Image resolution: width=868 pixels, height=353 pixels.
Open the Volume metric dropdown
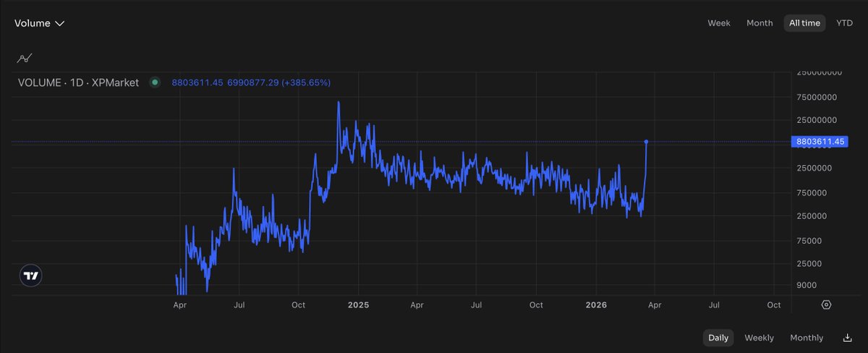pos(39,23)
